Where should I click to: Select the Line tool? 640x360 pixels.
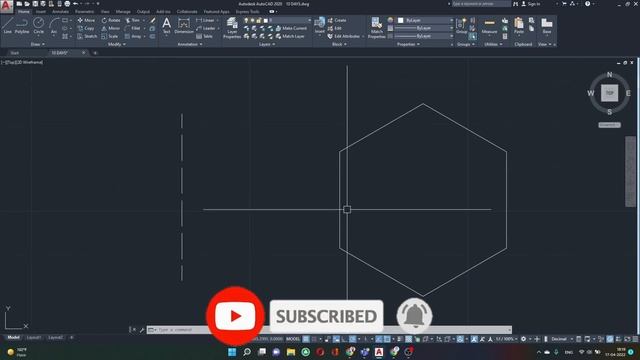[x=7, y=25]
